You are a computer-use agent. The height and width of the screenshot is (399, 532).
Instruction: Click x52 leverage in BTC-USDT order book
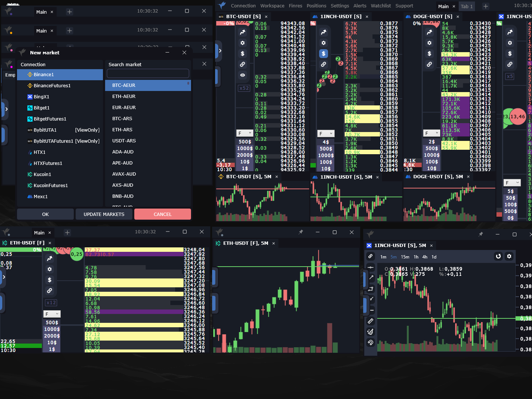[244, 88]
